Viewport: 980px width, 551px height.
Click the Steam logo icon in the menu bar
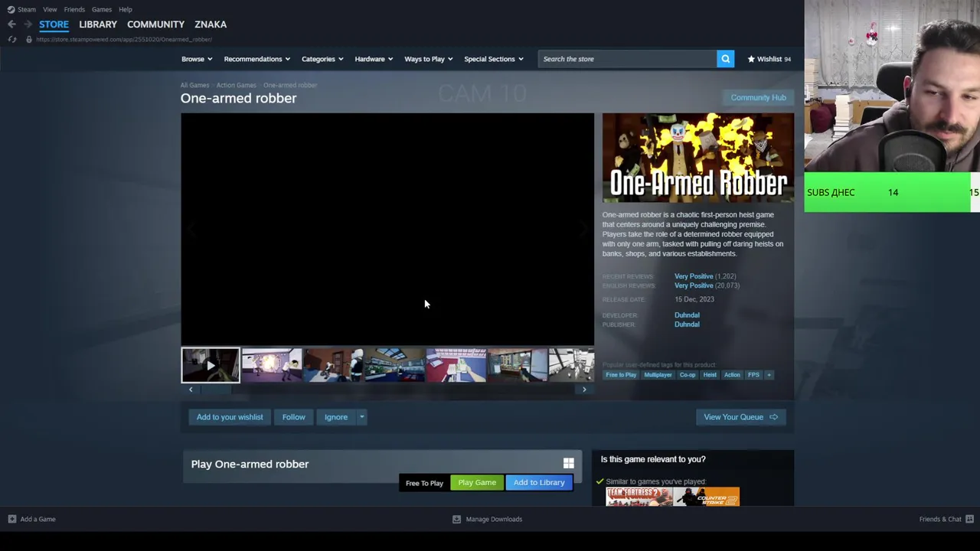tap(11, 9)
